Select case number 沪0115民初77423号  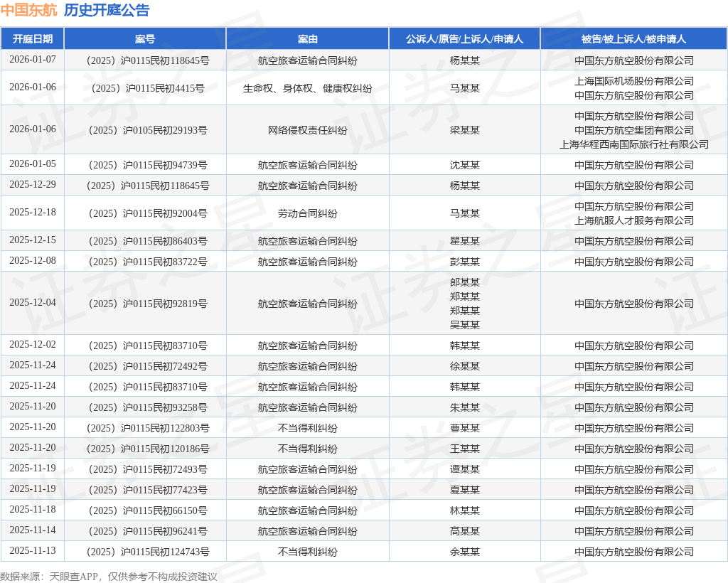click(x=148, y=490)
